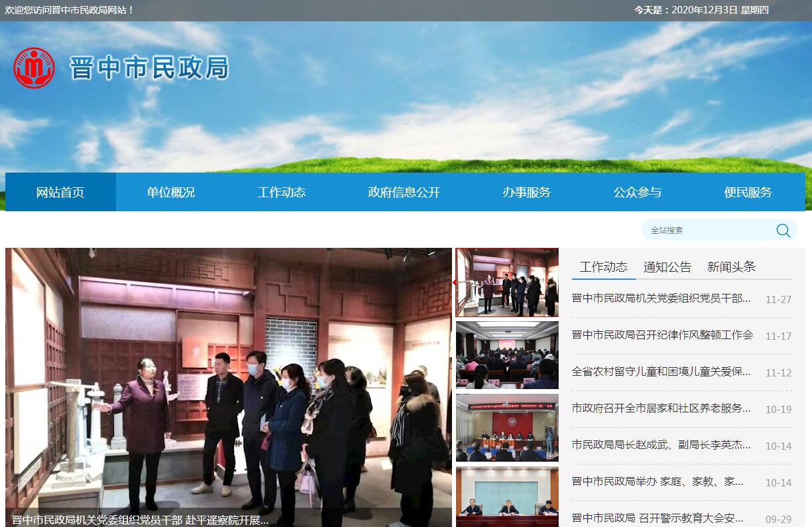Select the first museum visit thumbnail
The image size is (812, 527).
pyautogui.click(x=507, y=282)
